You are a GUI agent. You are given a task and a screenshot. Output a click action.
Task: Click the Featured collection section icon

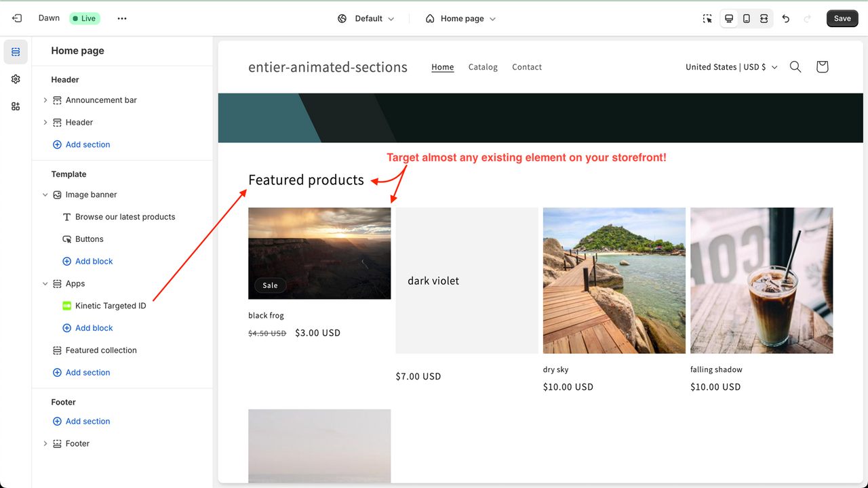58,350
